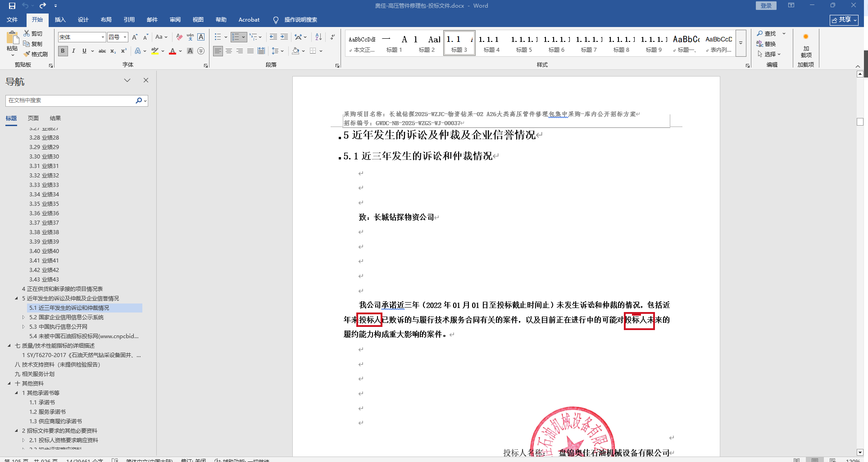The height and width of the screenshot is (462, 868).
Task: Open the 文件 menu
Action: click(12, 20)
